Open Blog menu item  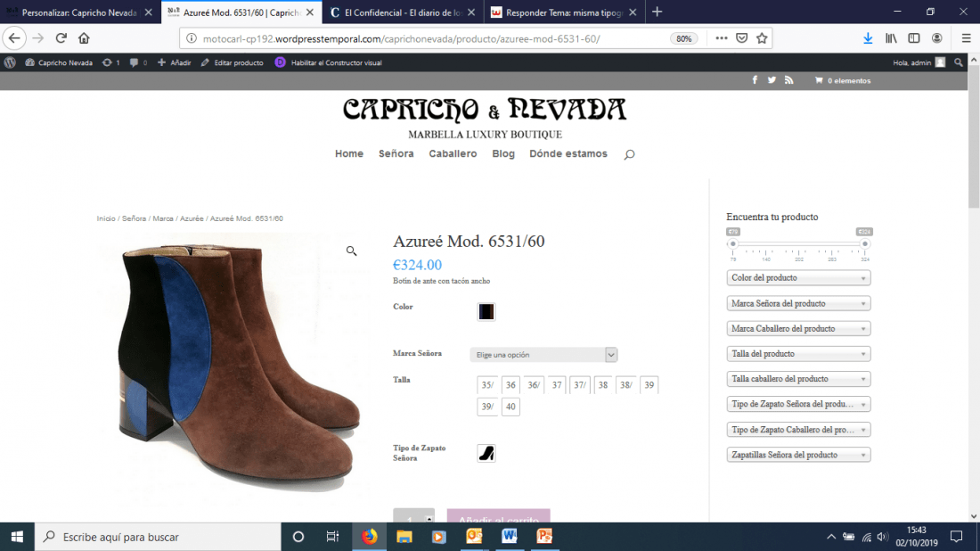point(503,154)
